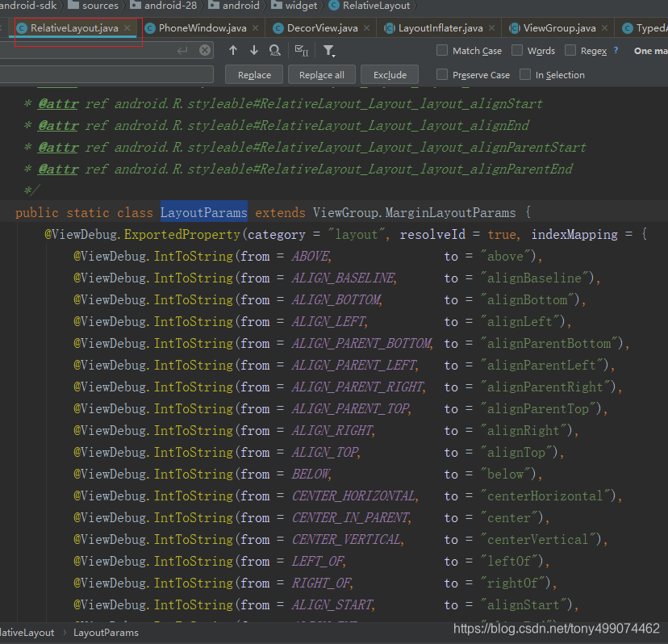Open the LayoutInflater.java tab

tap(440, 28)
